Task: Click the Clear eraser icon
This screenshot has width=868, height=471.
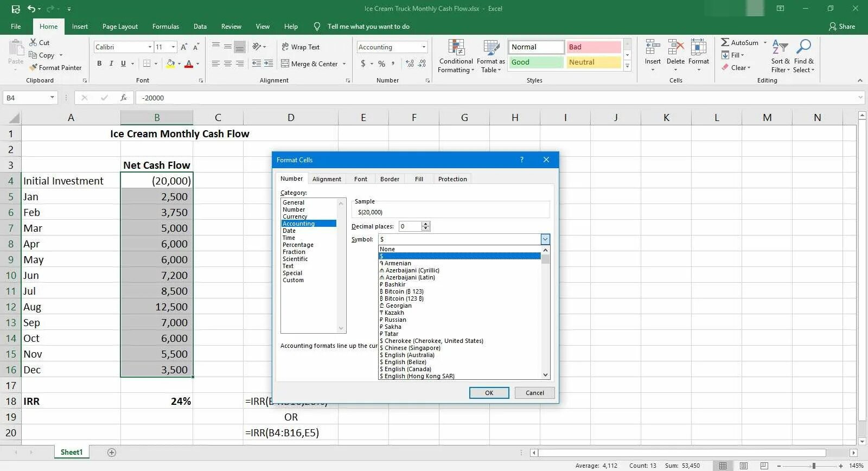Action: pos(725,67)
